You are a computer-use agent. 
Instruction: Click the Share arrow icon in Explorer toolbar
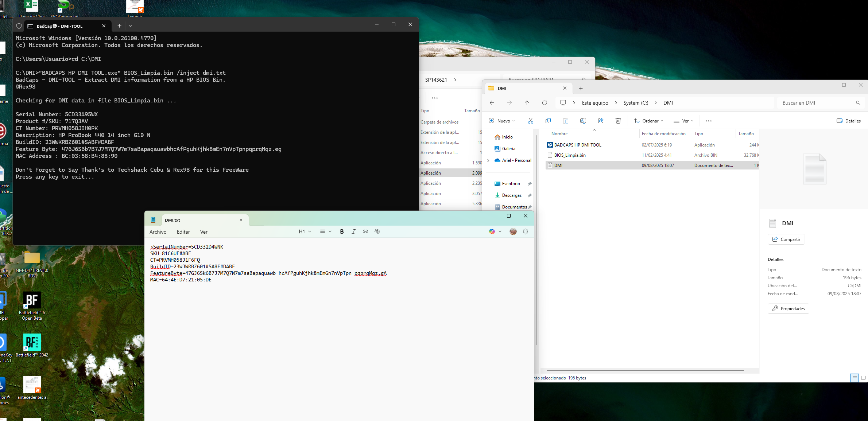coord(600,121)
